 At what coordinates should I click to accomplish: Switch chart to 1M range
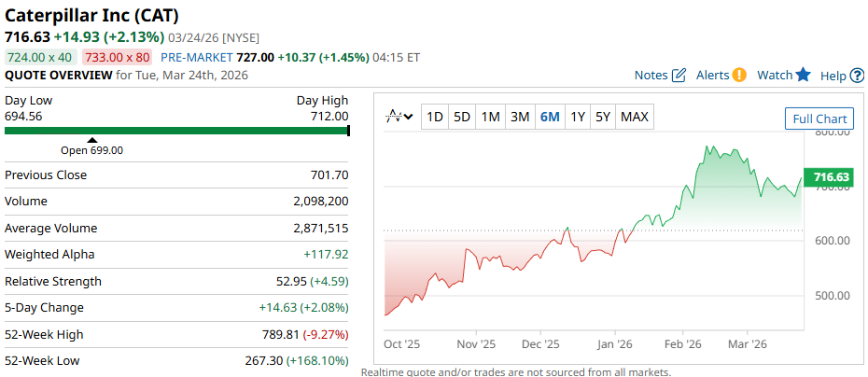491,117
